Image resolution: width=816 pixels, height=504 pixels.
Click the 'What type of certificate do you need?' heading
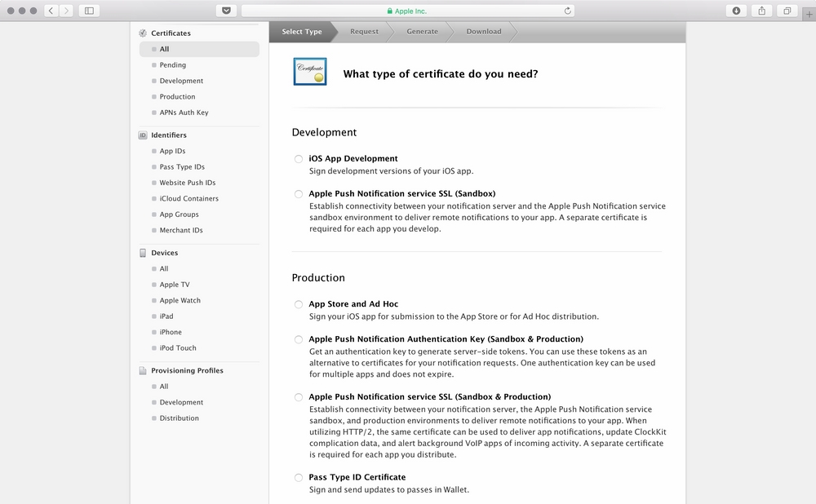coord(441,74)
